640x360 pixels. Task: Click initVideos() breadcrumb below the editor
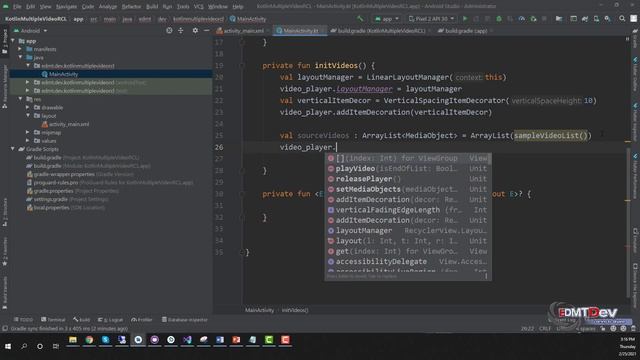click(295, 310)
